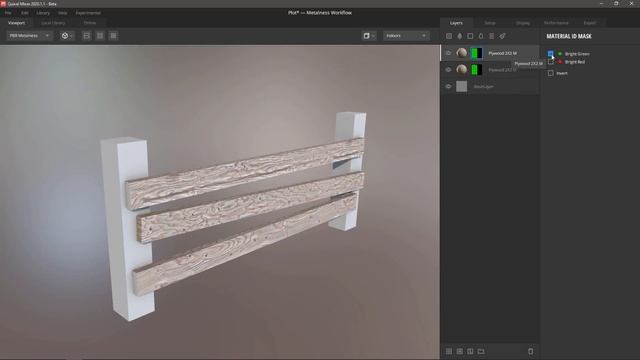Open the 3D model cube dropdown

tap(67, 36)
